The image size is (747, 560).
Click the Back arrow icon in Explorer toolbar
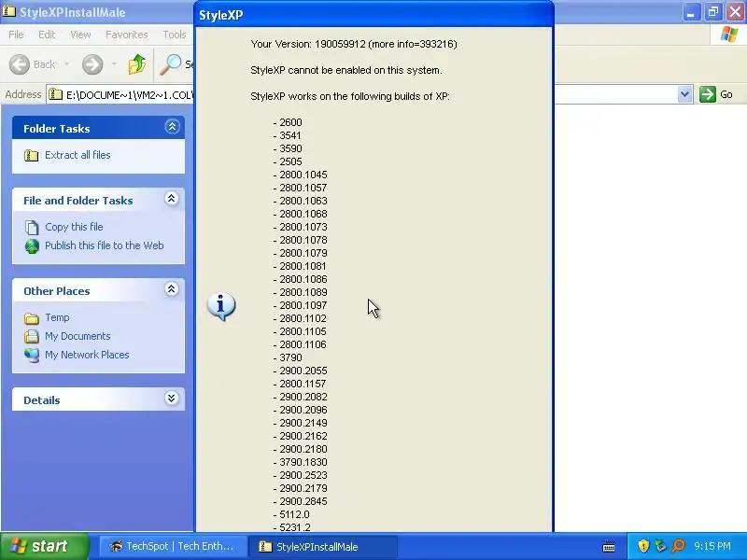(x=20, y=64)
